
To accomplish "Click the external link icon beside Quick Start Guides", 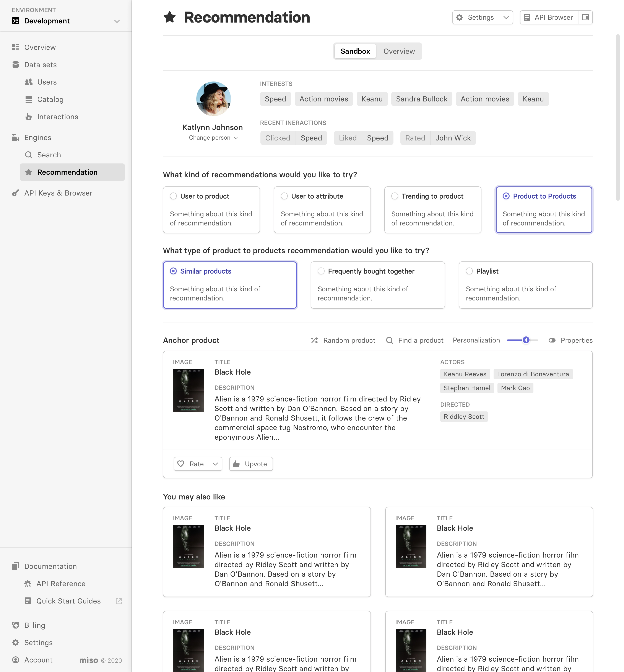I will click(119, 601).
